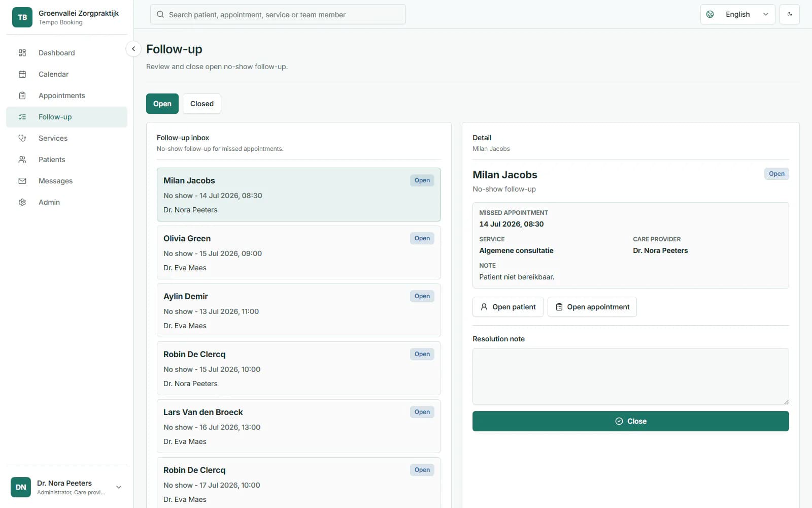Viewport: 812px width, 508px height.
Task: Collapse the sidebar with chevron button
Action: click(x=133, y=49)
